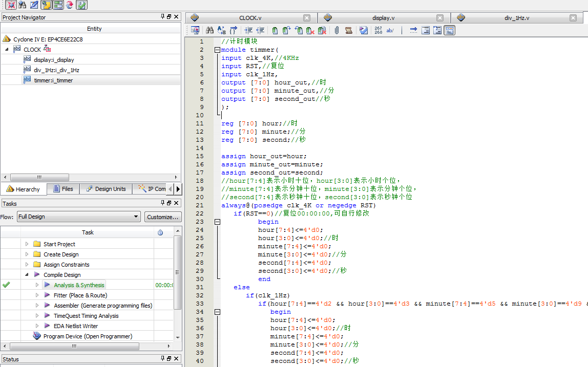Click the Increase indent icon
This screenshot has width=588, height=367.
pos(248,30)
